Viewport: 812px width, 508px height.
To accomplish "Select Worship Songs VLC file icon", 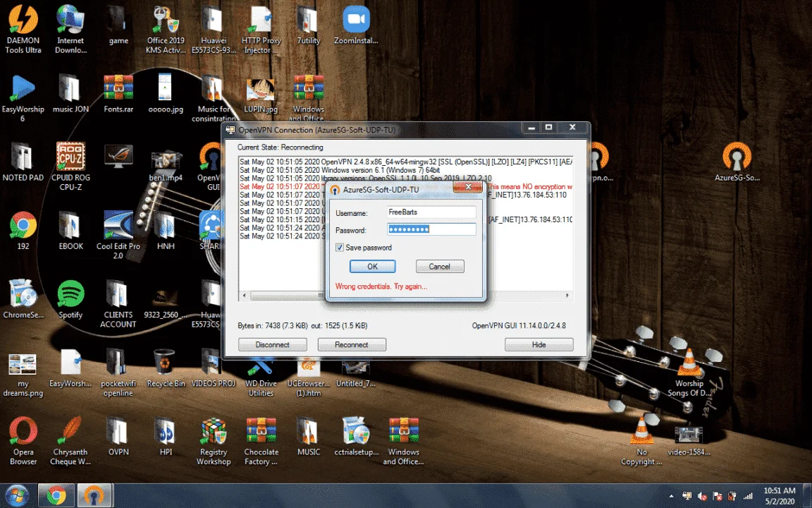I will [x=689, y=373].
